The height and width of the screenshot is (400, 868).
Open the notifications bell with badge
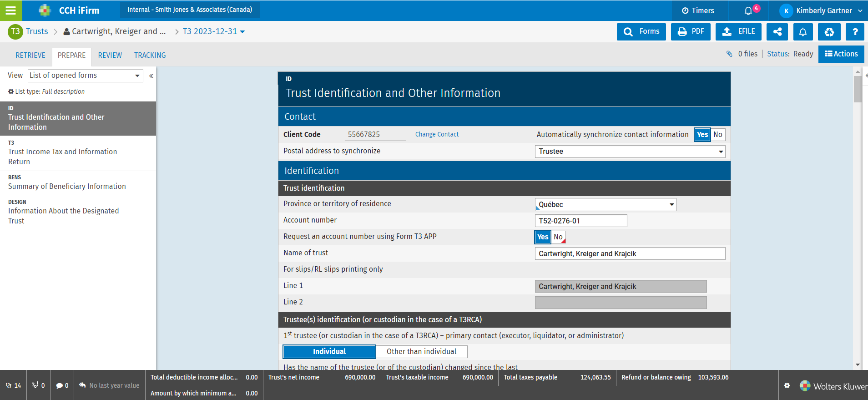coord(748,10)
